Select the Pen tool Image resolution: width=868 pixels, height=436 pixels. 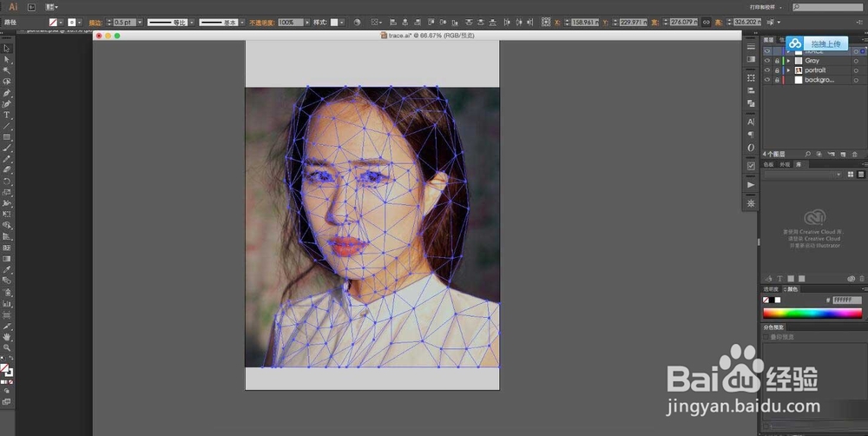pos(7,93)
